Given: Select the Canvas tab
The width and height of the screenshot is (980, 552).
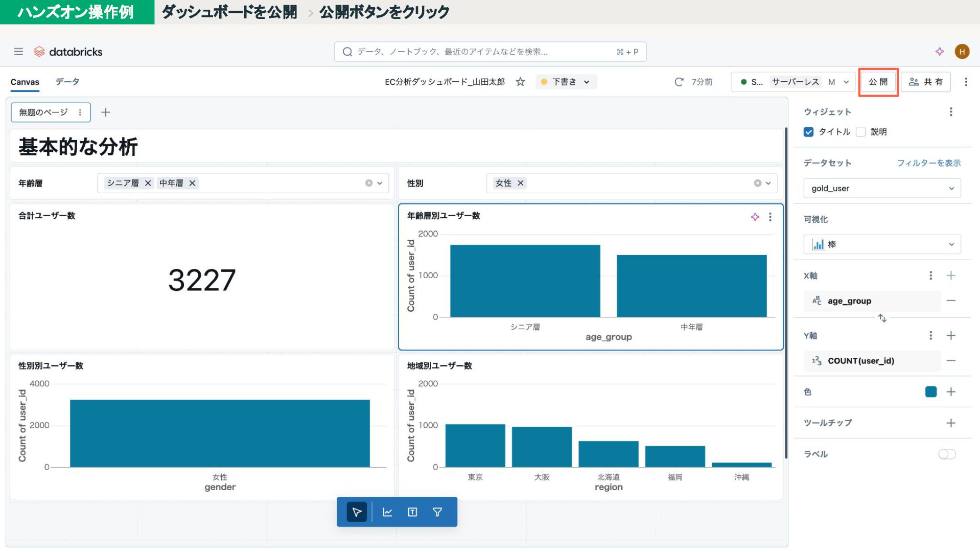Looking at the screenshot, I should 25,82.
